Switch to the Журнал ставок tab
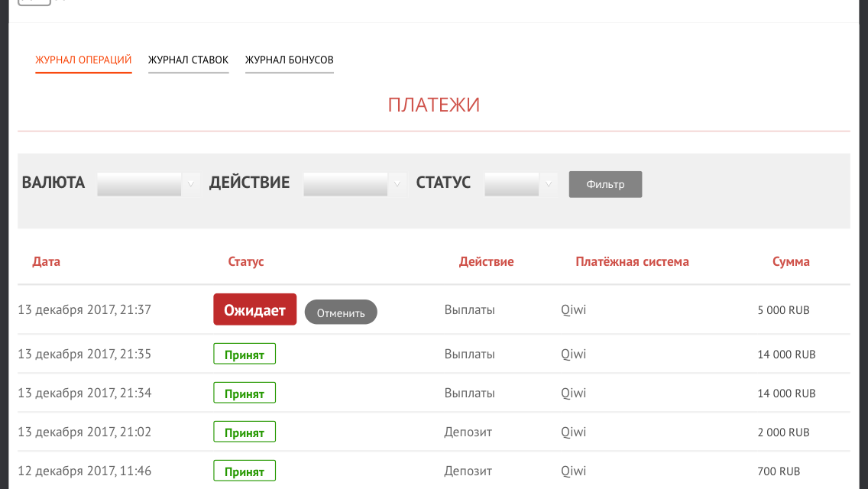The height and width of the screenshot is (489, 868). (x=188, y=60)
